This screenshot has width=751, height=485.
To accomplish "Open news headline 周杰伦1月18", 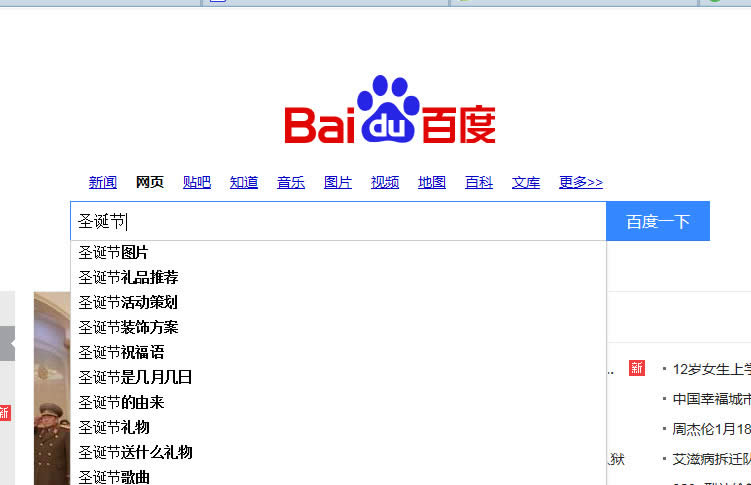I will (x=711, y=429).
